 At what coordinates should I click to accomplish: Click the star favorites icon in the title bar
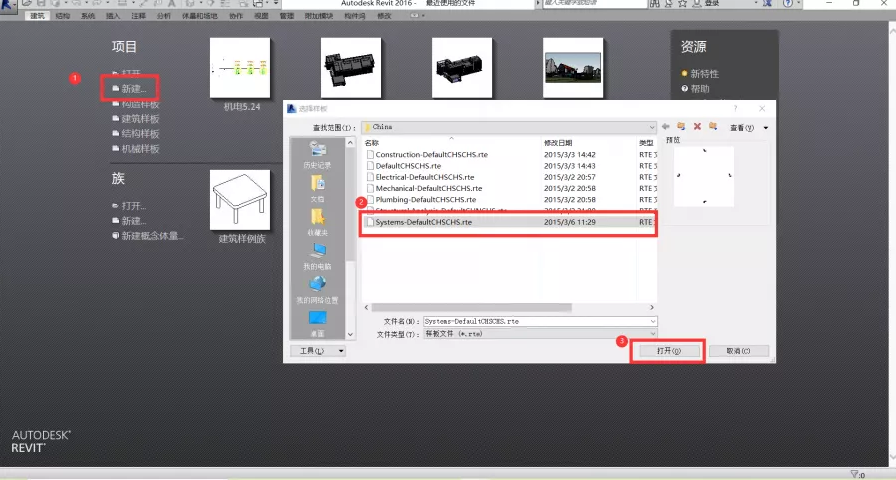682,3
